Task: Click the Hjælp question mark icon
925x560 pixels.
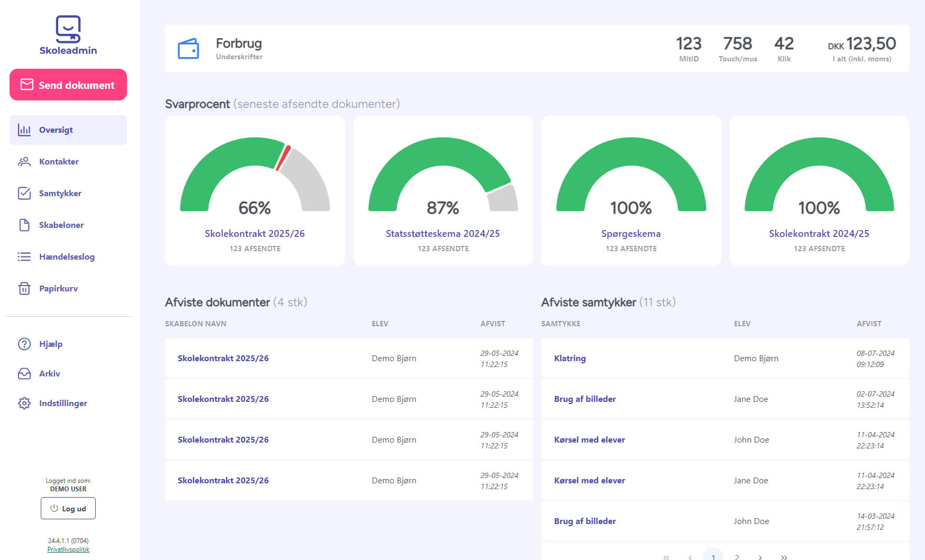Action: click(24, 344)
